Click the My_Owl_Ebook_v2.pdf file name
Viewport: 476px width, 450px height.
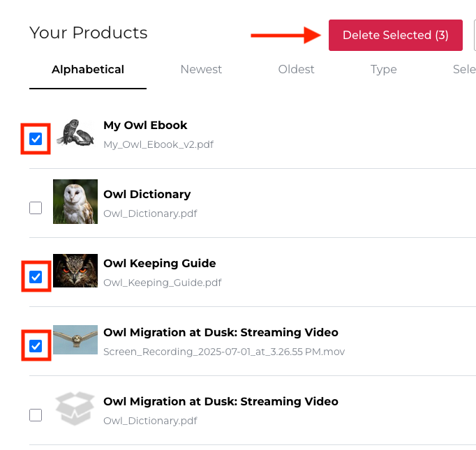tap(158, 145)
